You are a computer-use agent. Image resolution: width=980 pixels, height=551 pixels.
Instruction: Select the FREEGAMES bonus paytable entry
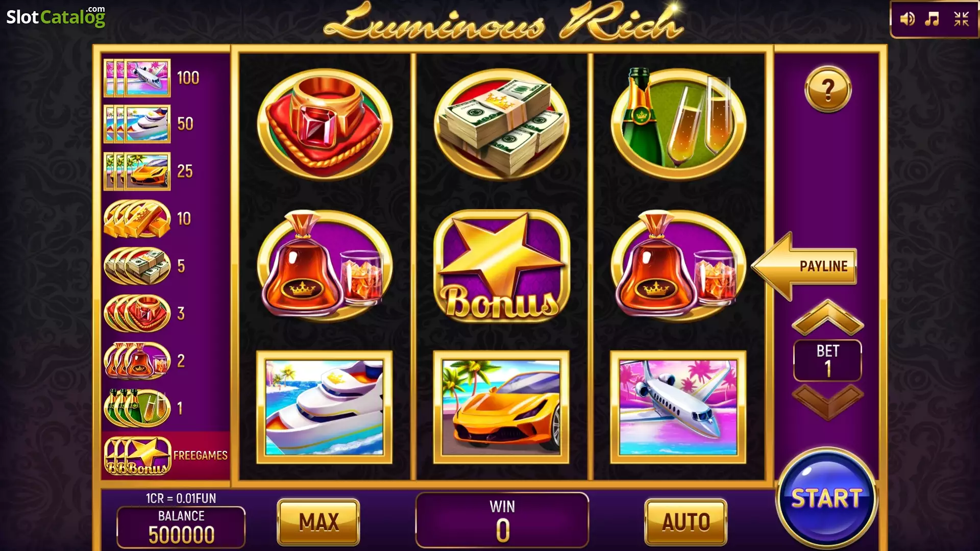166,456
